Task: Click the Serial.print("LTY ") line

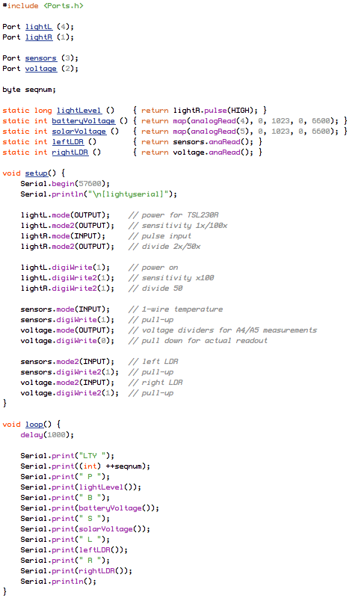Action: click(67, 456)
